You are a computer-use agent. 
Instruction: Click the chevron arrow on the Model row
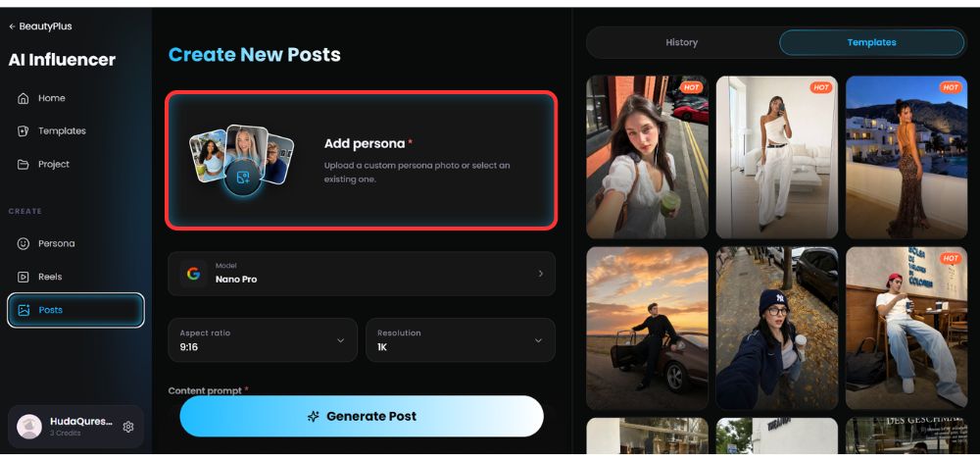coord(541,274)
